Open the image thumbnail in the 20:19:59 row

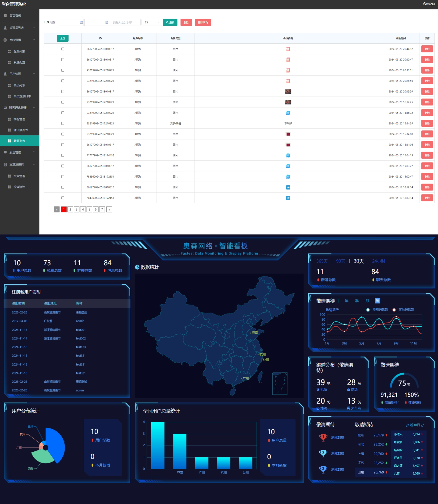288,91
